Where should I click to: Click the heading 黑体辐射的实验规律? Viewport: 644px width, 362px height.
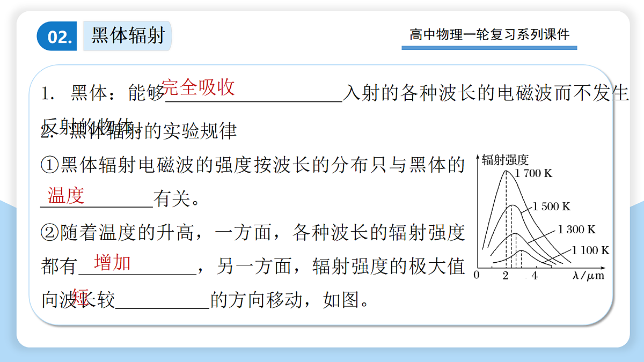[153, 130]
